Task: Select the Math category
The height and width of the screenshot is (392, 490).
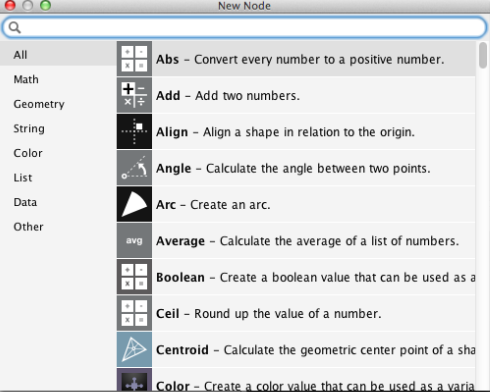Action: click(58, 79)
